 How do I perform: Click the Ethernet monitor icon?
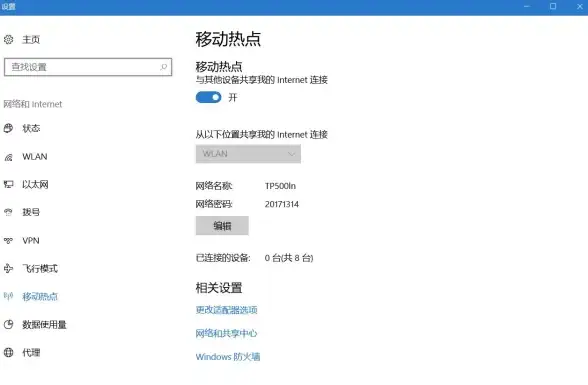tap(8, 184)
